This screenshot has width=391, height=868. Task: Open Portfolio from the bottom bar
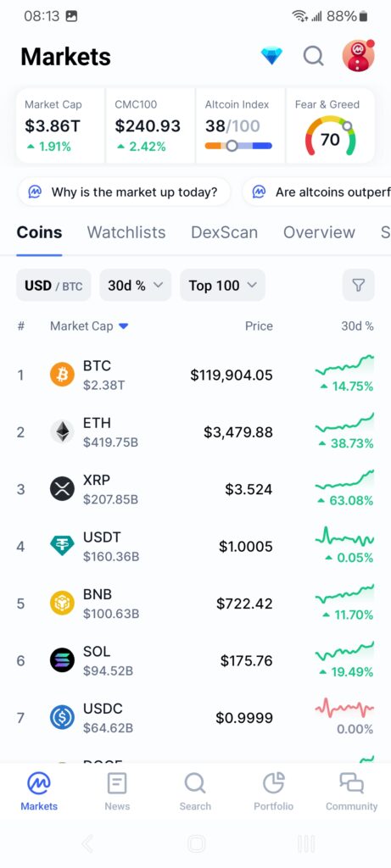pos(274,792)
